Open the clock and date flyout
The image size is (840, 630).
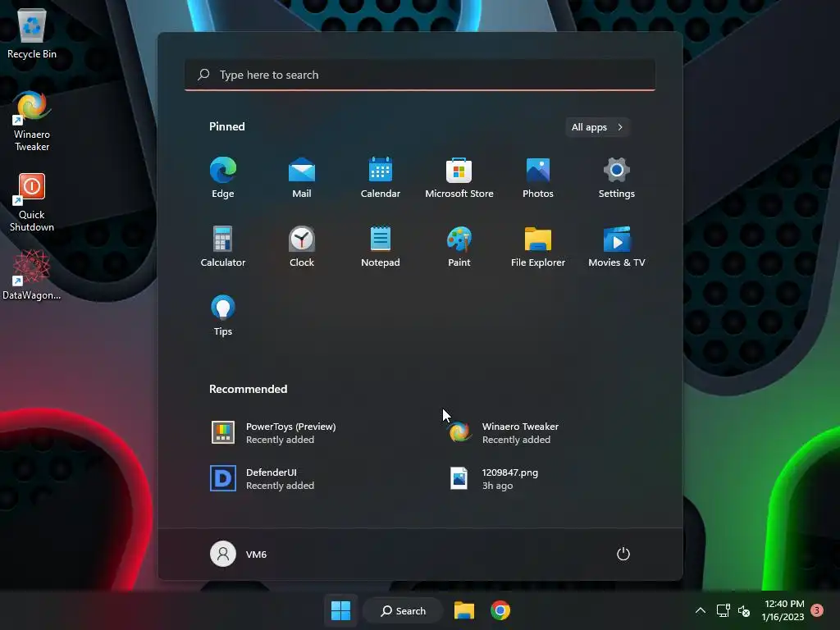[783, 610]
